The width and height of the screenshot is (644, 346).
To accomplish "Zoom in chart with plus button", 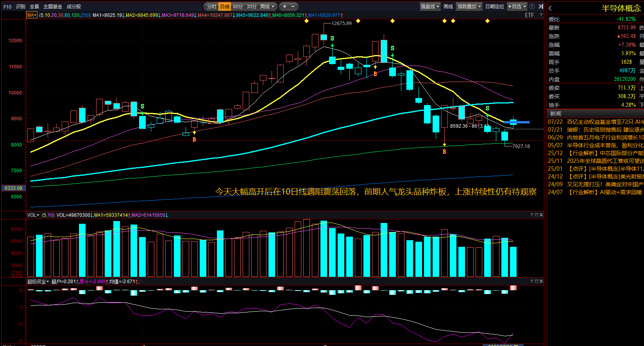I will tap(284, 6).
